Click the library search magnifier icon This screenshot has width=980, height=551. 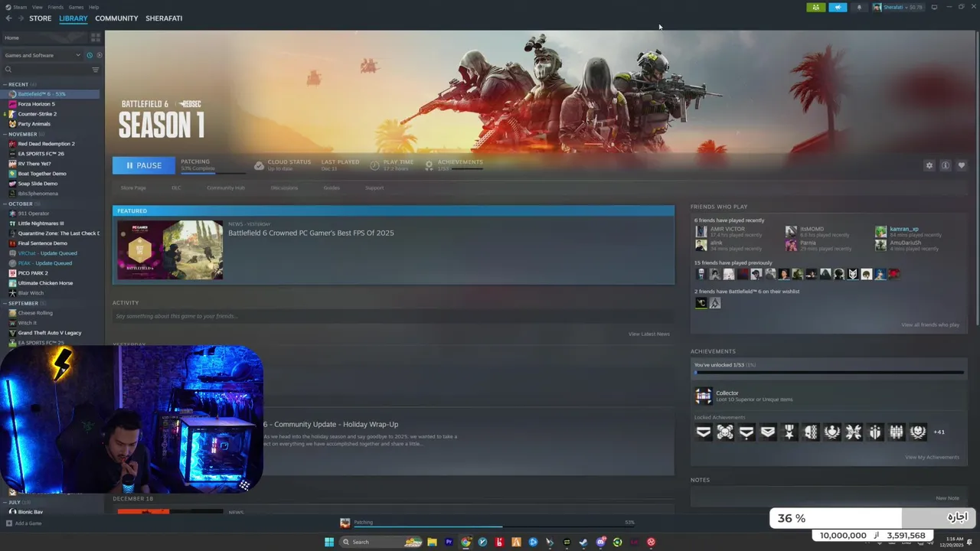(8, 70)
